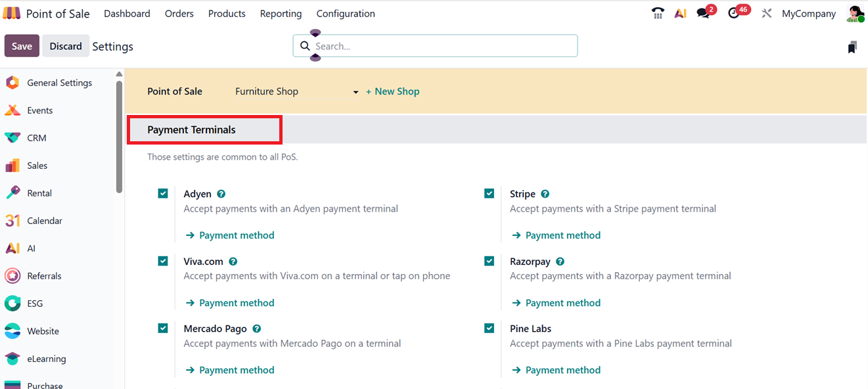Expand the Furniture Shop dropdown
This screenshot has height=389, width=868.
[355, 92]
